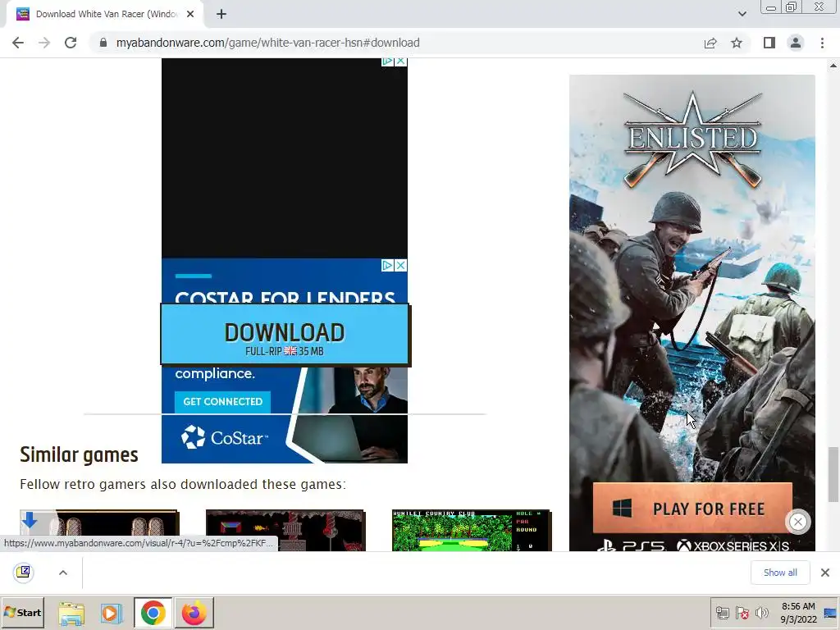Close the downloads shelf

coord(825,573)
